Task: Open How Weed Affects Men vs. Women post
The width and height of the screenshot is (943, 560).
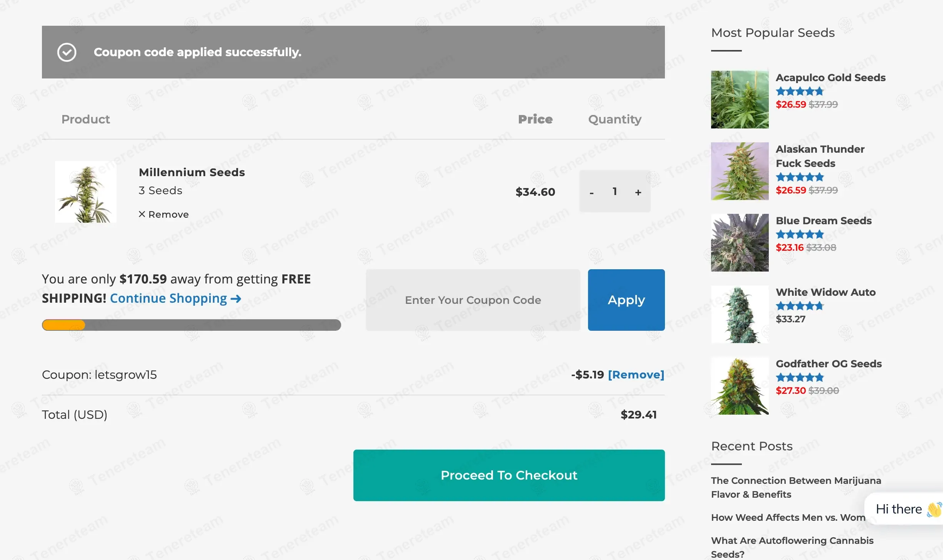Action: (788, 518)
